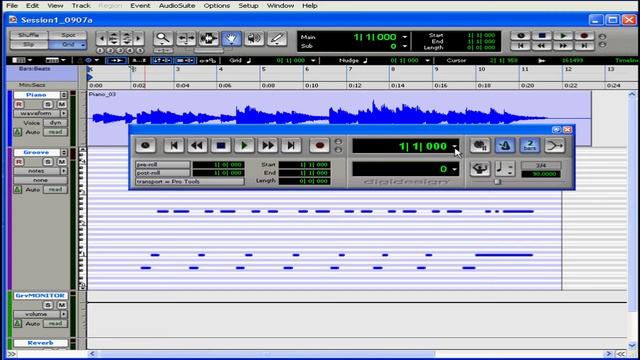The image size is (640, 360).
Task: Click Play in the top toolbar transport
Action: (x=563, y=36)
